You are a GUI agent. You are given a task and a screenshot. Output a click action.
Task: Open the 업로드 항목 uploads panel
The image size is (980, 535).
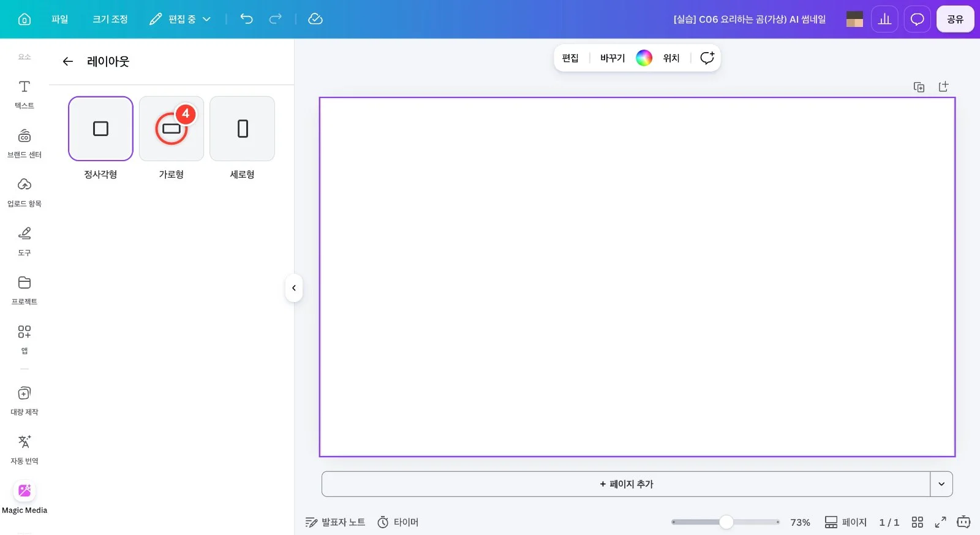24,192
